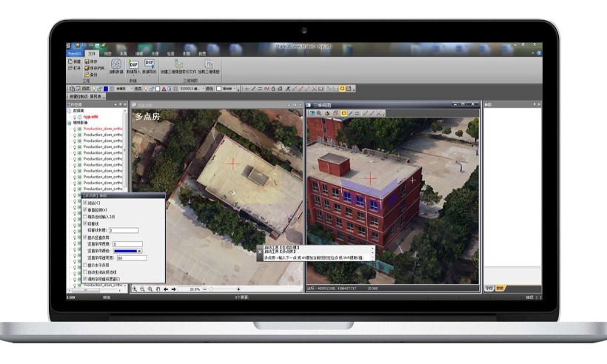Open the 随层 color dropdown arrow
The height and width of the screenshot is (364, 607).
point(235,89)
